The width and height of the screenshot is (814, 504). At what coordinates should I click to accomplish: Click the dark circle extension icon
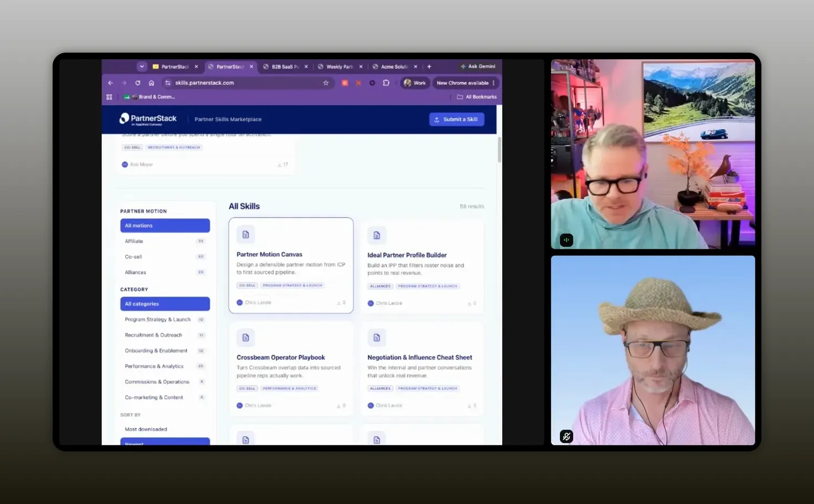pyautogui.click(x=372, y=83)
